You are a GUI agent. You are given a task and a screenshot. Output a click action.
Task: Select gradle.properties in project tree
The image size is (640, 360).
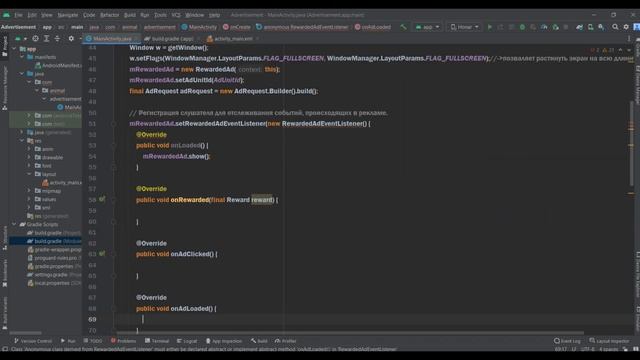(54, 266)
